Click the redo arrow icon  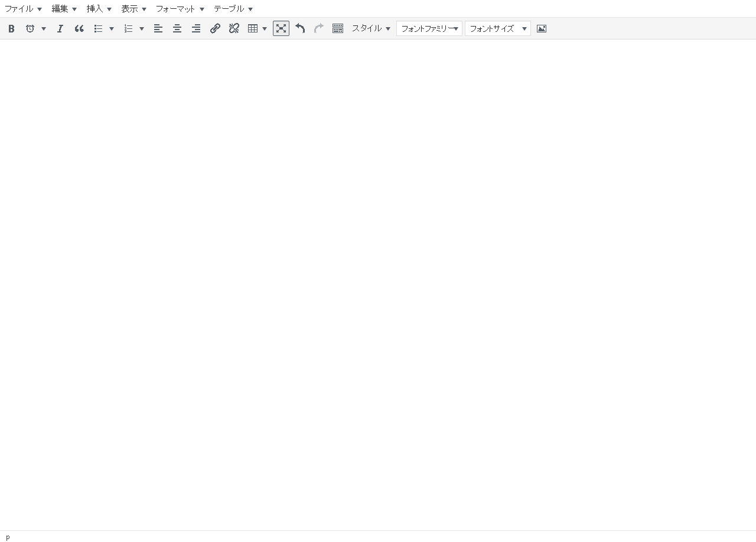tap(319, 28)
